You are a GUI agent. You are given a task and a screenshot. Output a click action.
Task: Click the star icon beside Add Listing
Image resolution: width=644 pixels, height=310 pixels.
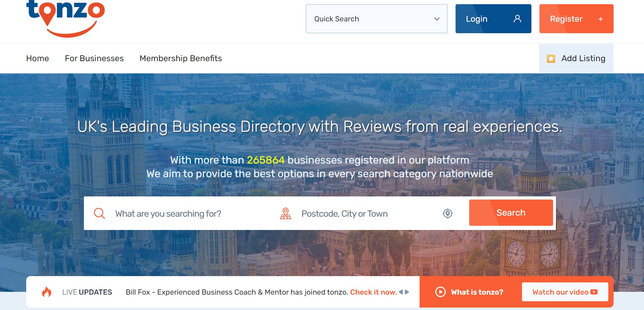[551, 59]
